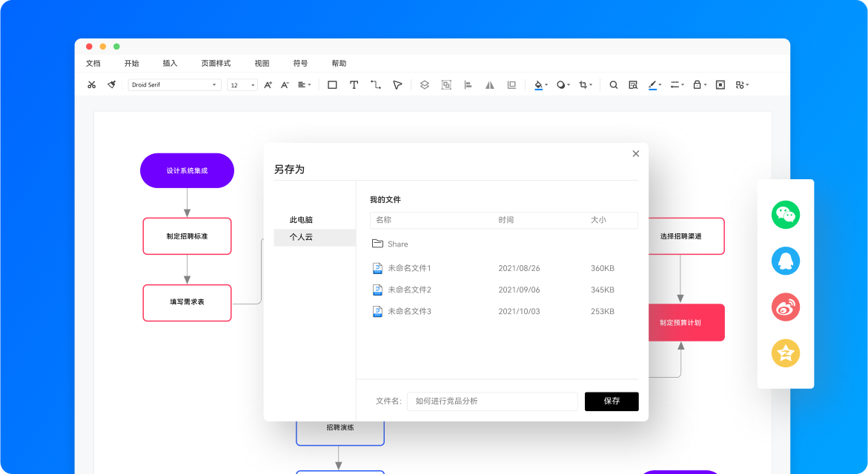
Task: Open the 视图 menu
Action: (262, 64)
